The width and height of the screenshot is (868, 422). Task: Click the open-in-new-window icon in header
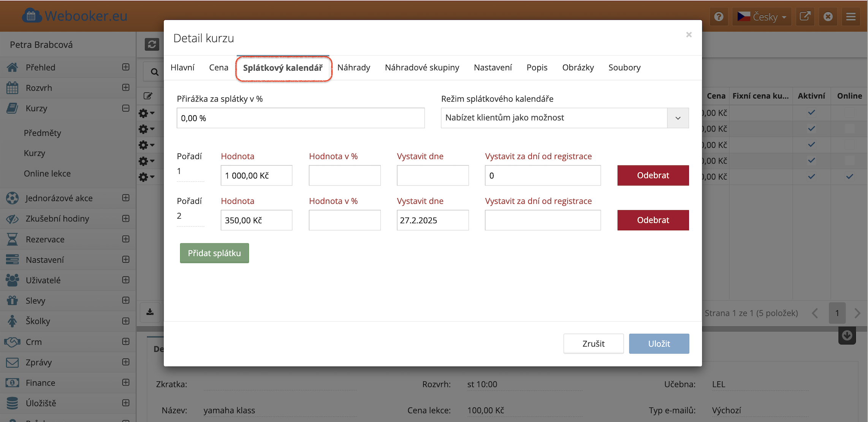(805, 17)
